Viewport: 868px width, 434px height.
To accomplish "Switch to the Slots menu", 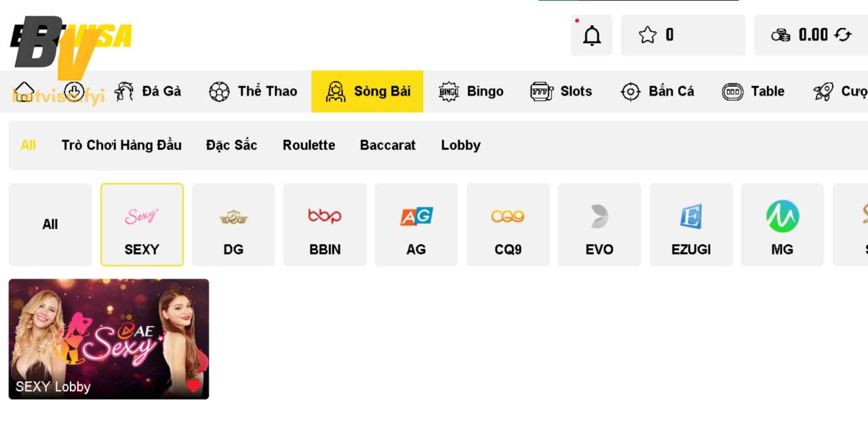I will 561,92.
